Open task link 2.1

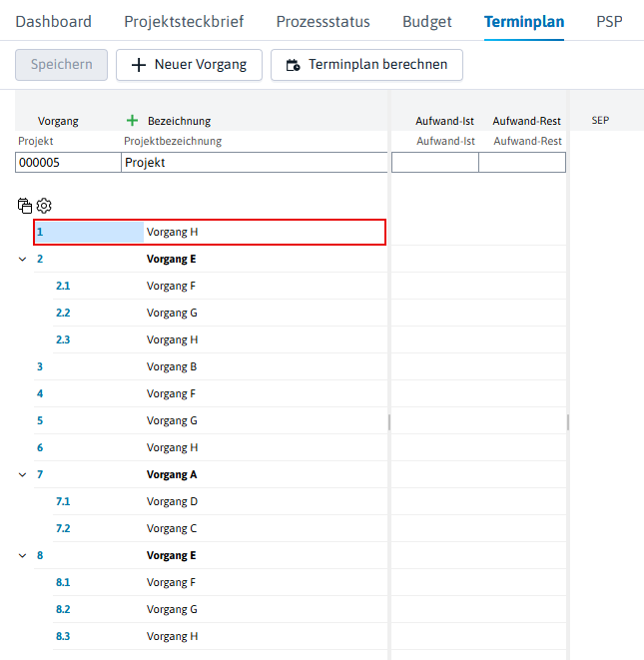tap(63, 286)
